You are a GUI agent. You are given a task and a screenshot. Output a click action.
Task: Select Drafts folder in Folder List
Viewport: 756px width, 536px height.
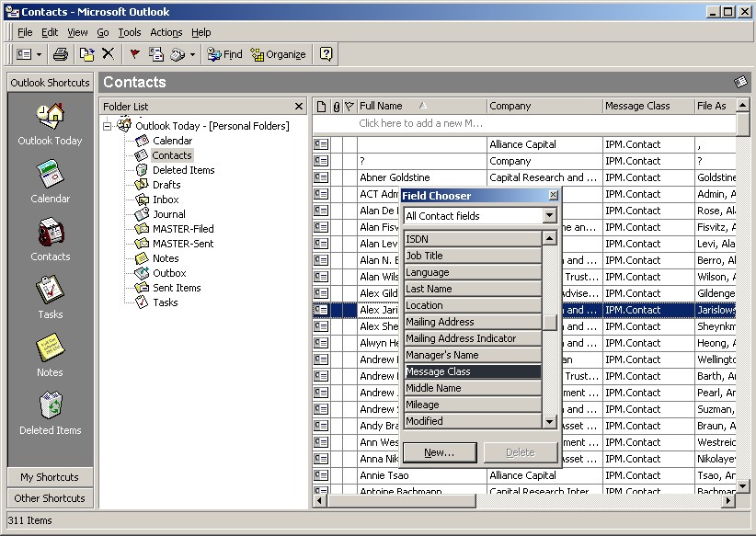[166, 185]
